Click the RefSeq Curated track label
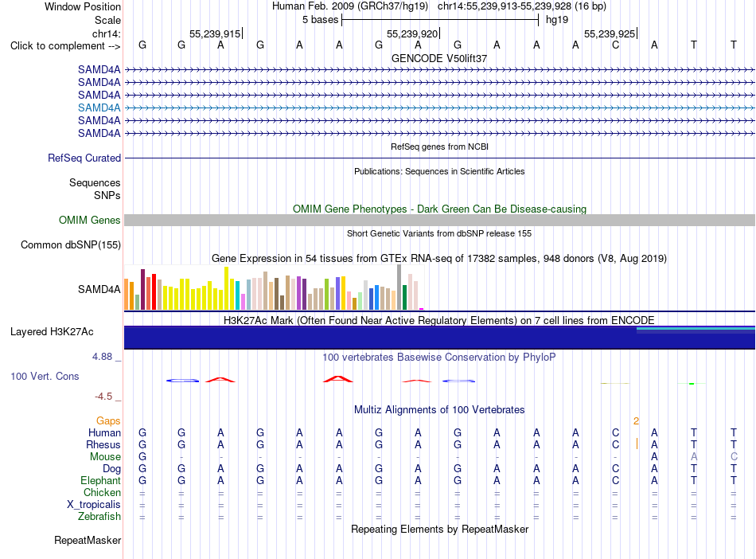Image resolution: width=756 pixels, height=559 pixels. pyautogui.click(x=84, y=158)
